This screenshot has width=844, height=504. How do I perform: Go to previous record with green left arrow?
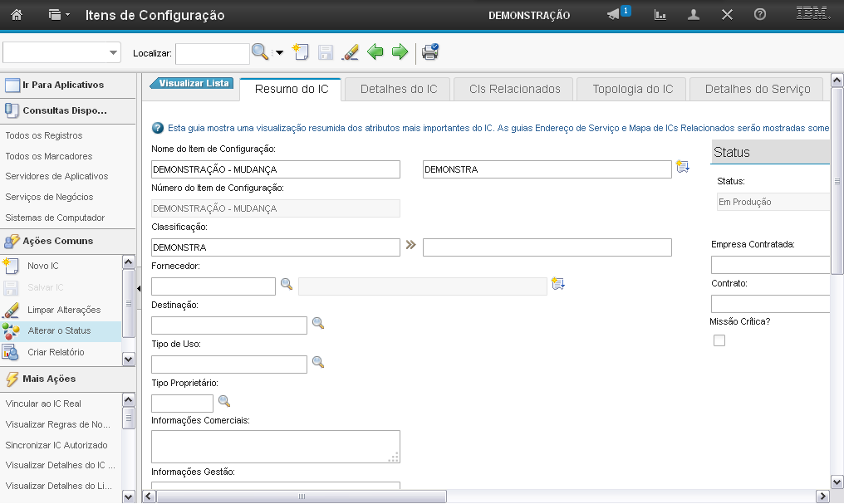(x=375, y=52)
